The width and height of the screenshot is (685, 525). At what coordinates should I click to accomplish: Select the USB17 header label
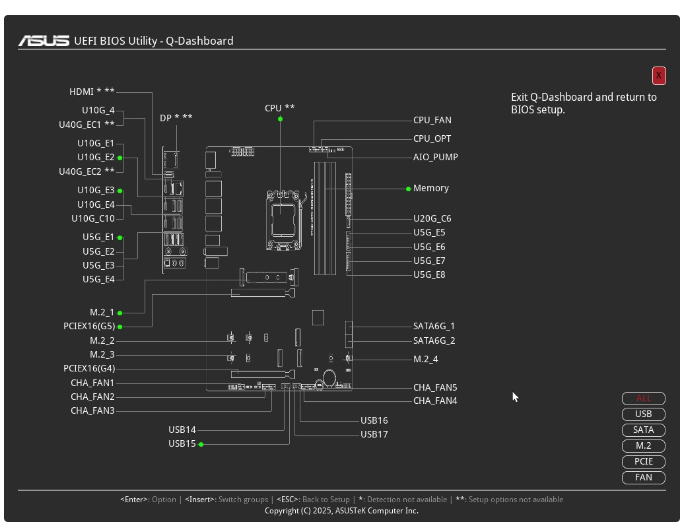click(x=374, y=435)
